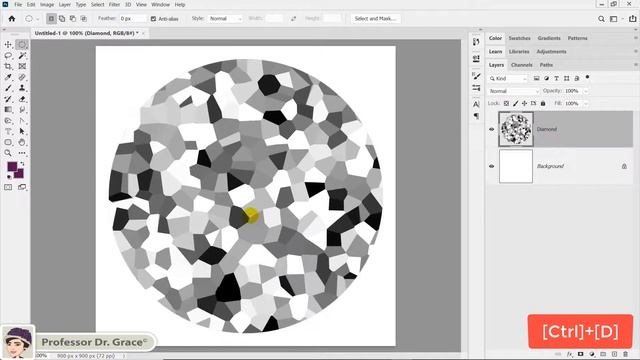
Task: Hide the Background layer eye icon
Action: click(x=491, y=166)
